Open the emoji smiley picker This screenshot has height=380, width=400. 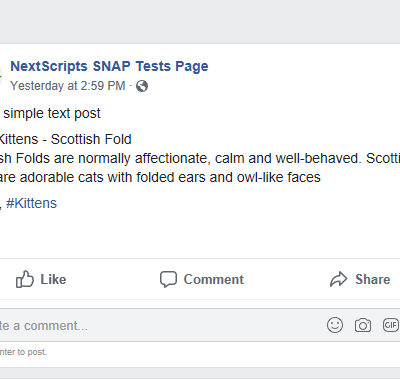coord(335,325)
